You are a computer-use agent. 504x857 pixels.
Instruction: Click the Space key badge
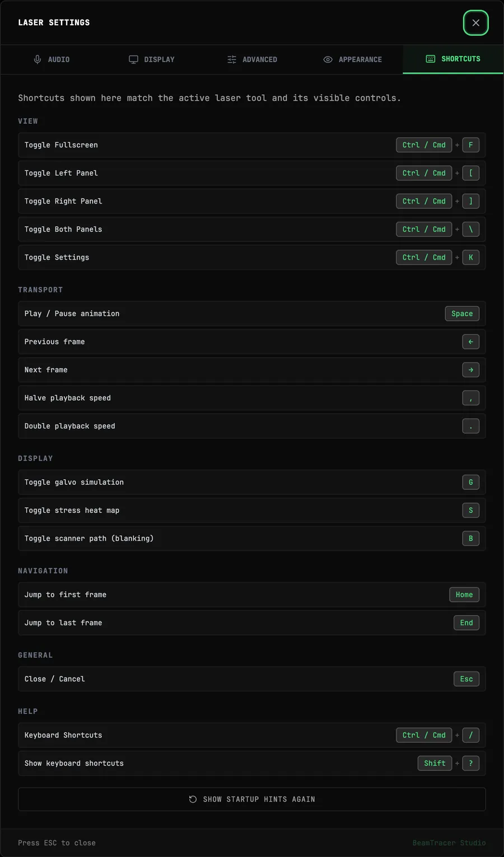[x=462, y=314]
